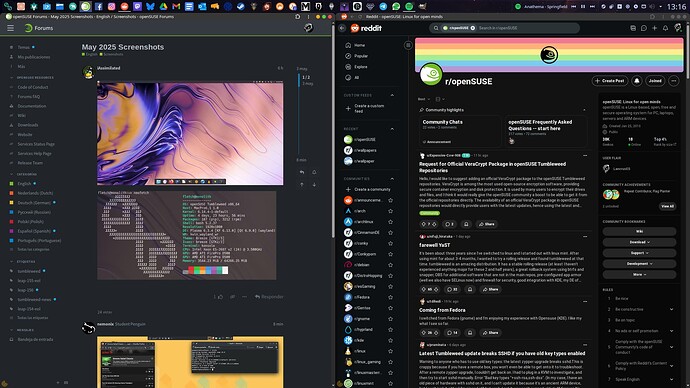Open Documentation in the forum sidebar
Screen dimensions: 690x388
coord(32,106)
